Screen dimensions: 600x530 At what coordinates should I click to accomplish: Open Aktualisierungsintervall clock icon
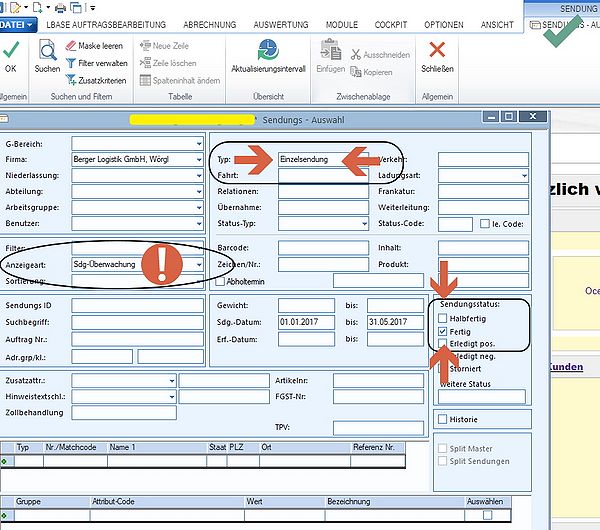[268, 50]
